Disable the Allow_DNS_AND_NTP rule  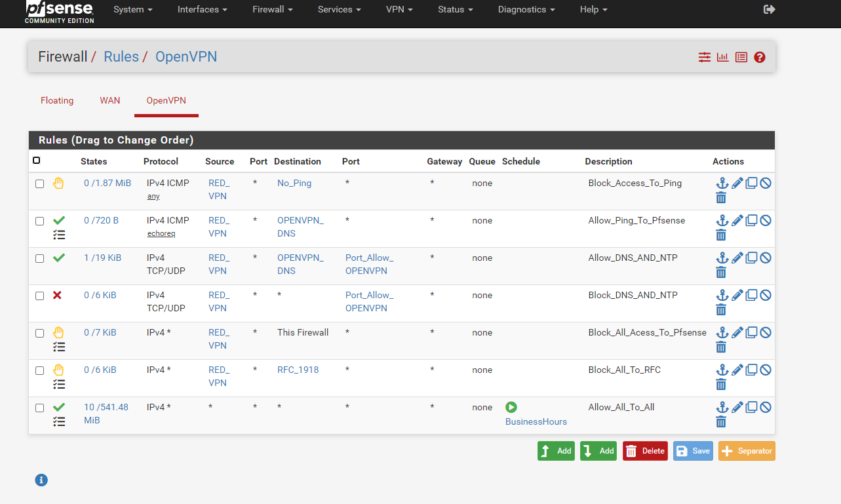pos(766,258)
